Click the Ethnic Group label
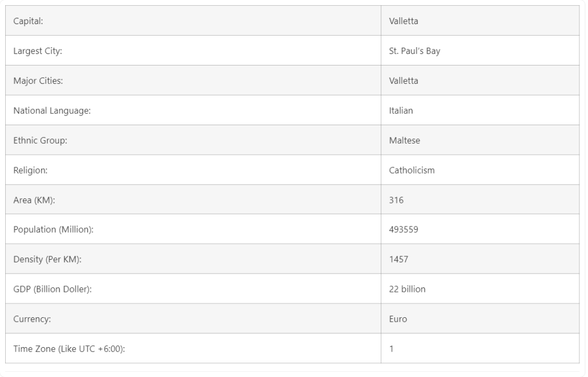 (x=40, y=141)
